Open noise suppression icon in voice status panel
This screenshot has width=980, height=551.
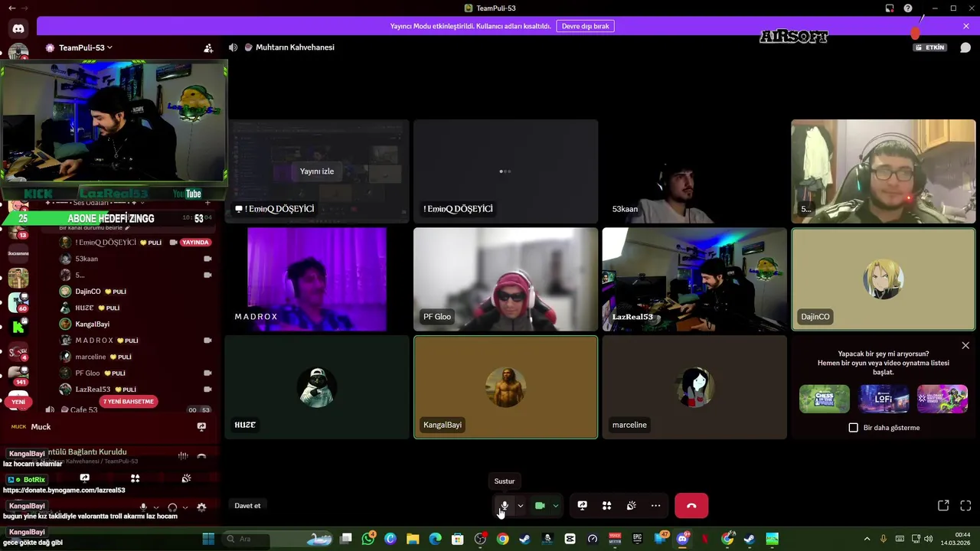pos(183,456)
